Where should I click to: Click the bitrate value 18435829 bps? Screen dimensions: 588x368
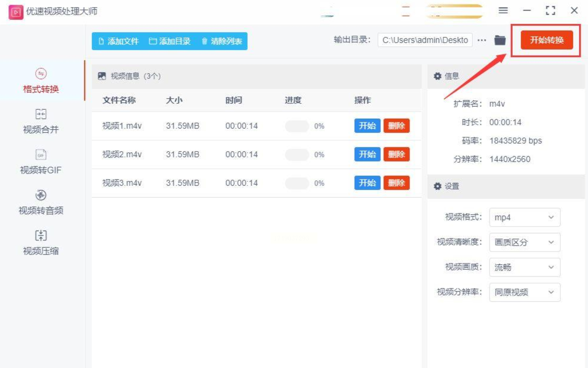516,141
